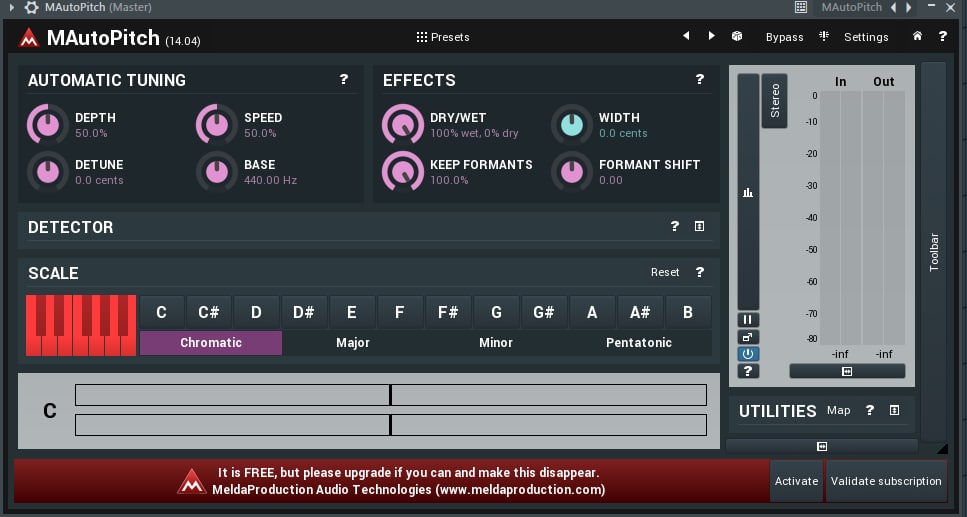This screenshot has width=967, height=517.
Task: Toggle the G note in scale
Action: click(x=496, y=312)
